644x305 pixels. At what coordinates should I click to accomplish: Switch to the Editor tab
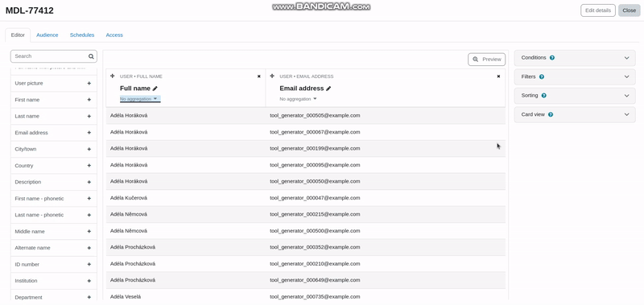coord(18,35)
